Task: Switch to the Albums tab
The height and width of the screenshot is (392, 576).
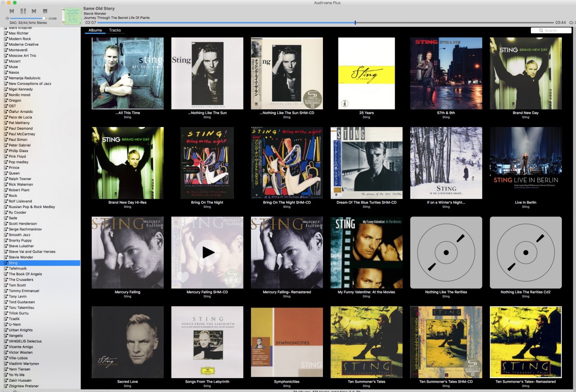Action: [95, 30]
